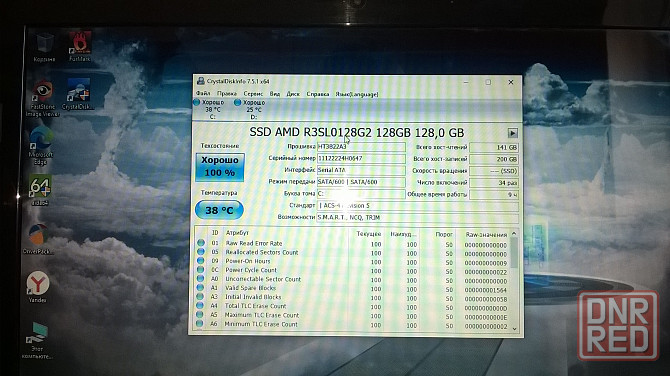Launch the FurMark desktop shortcut

pyautogui.click(x=79, y=47)
